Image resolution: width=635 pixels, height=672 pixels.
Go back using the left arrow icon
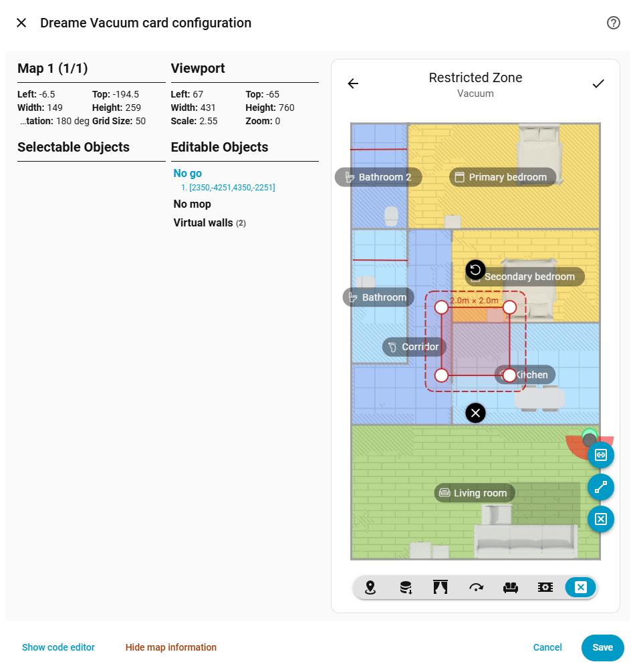pyautogui.click(x=353, y=83)
